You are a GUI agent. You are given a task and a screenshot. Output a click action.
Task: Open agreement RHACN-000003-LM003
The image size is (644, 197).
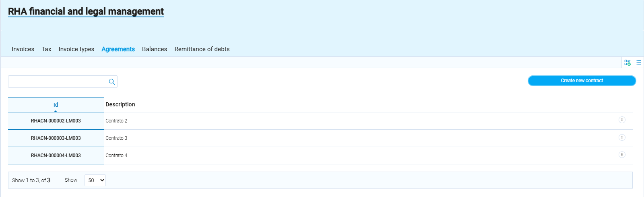pos(56,138)
